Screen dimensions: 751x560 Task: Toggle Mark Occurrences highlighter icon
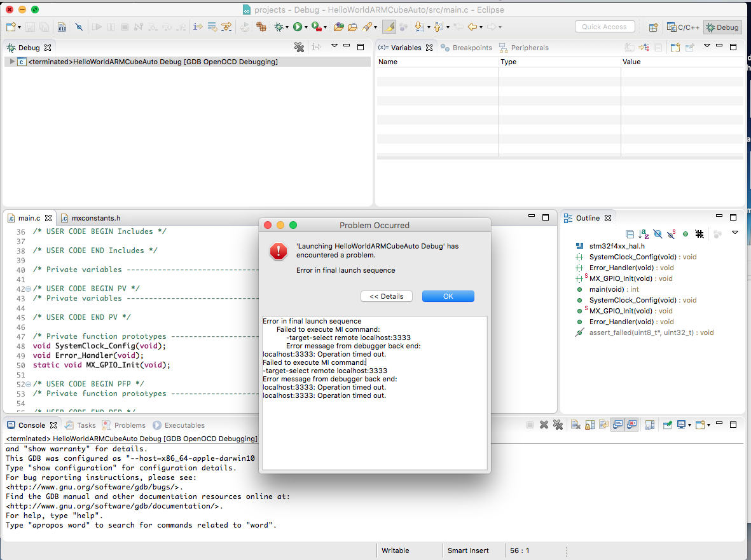pos(389,27)
